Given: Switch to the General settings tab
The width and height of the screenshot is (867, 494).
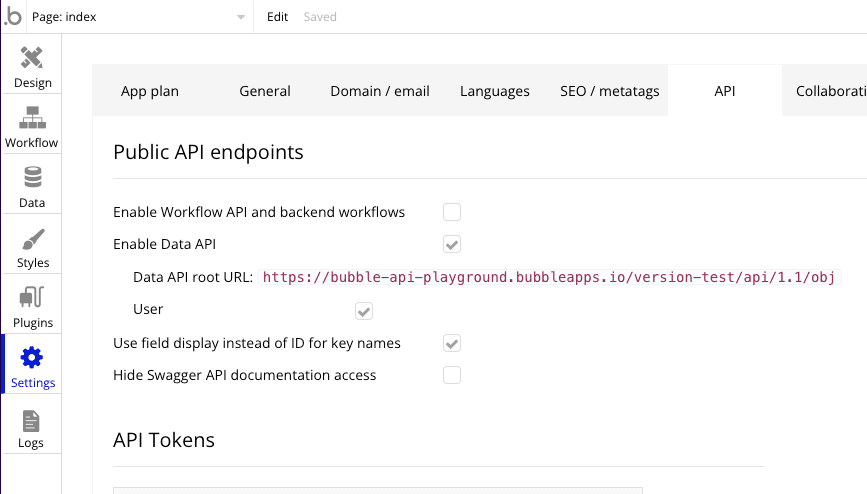Looking at the screenshot, I should [265, 91].
